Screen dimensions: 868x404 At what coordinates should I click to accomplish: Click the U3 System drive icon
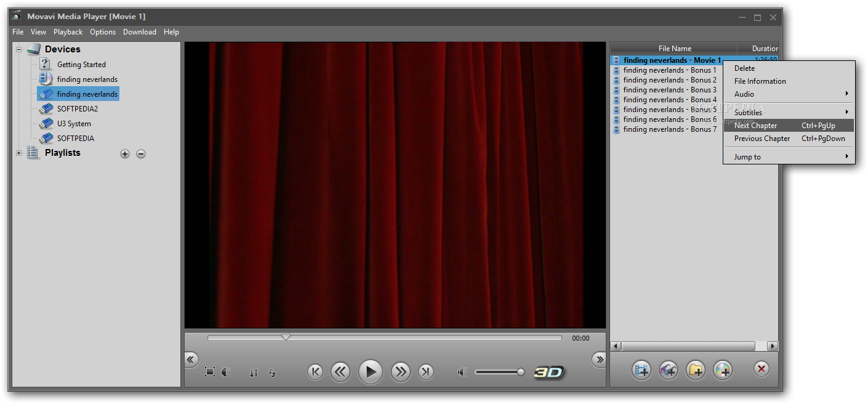tap(46, 124)
